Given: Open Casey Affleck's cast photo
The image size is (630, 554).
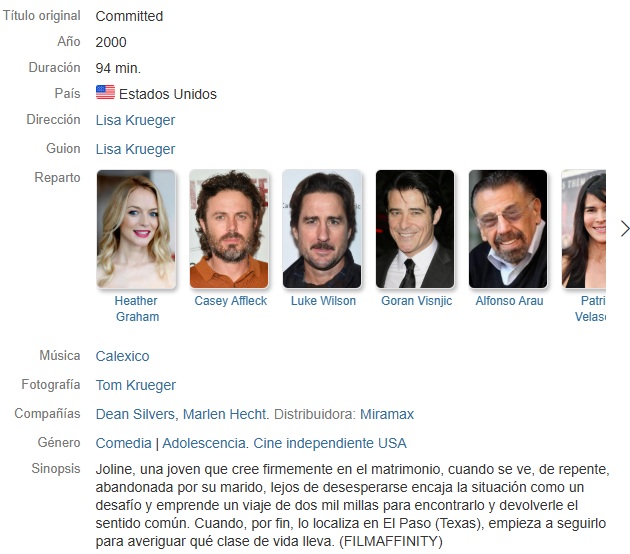Looking at the screenshot, I should click(x=229, y=229).
